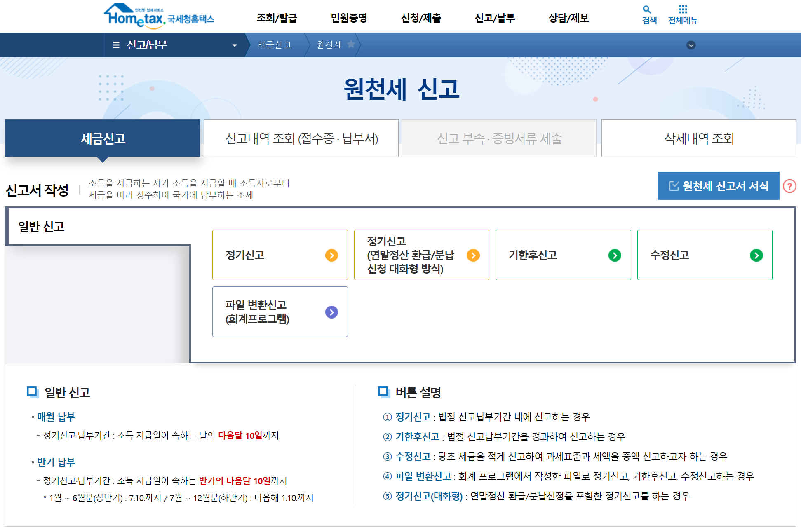Open the 조회/발급 top menu
Screen dimensions: 801x532
click(x=277, y=18)
